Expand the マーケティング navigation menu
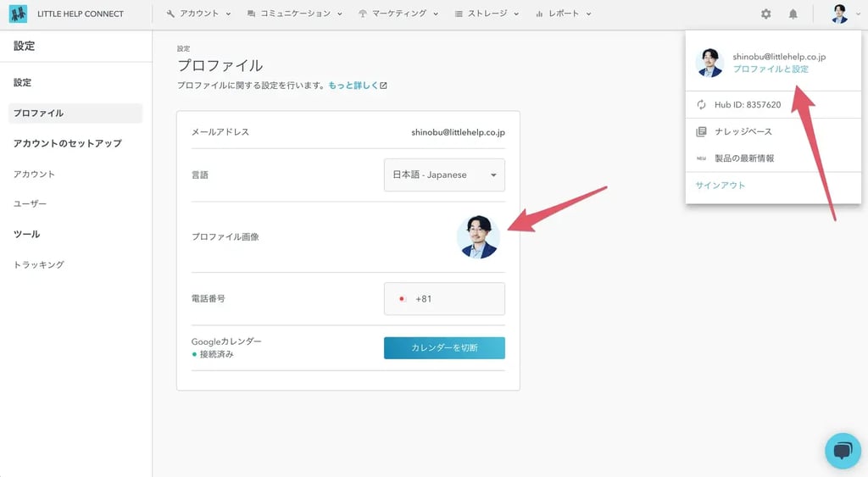 point(398,14)
